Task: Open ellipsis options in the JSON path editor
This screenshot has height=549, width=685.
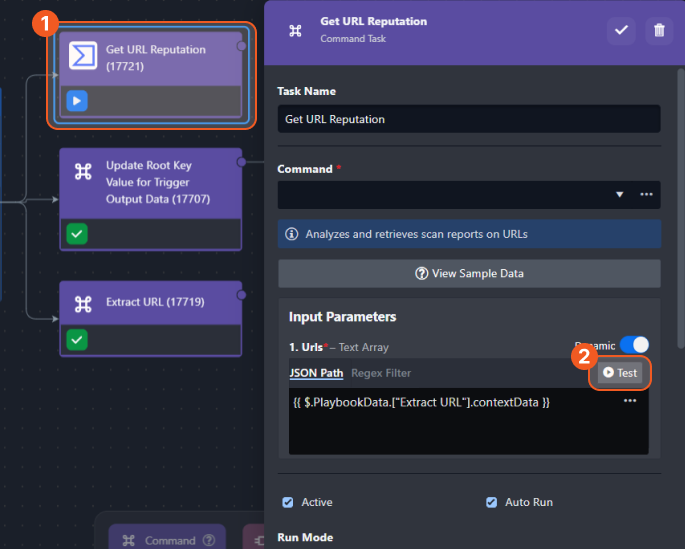Action: [x=630, y=401]
